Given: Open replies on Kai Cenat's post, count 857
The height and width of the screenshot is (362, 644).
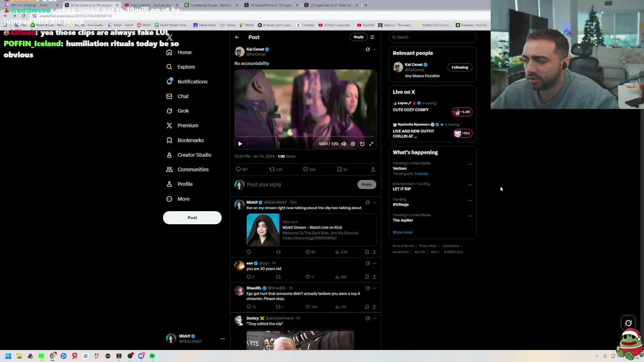Looking at the screenshot, I should [242, 169].
